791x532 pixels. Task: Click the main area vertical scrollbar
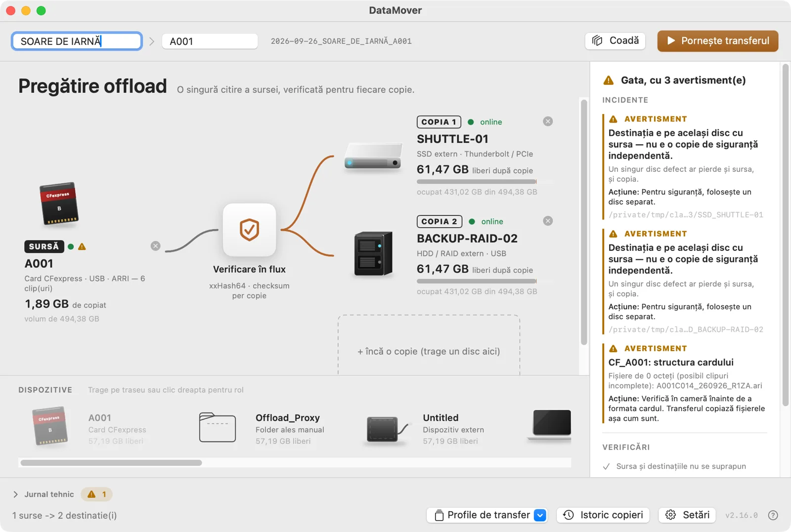click(x=584, y=222)
